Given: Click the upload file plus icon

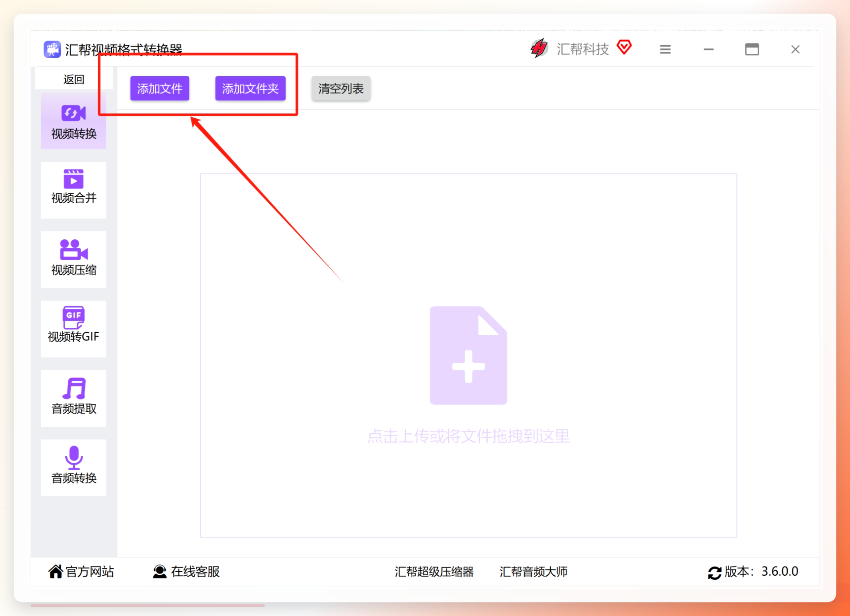Looking at the screenshot, I should [468, 355].
